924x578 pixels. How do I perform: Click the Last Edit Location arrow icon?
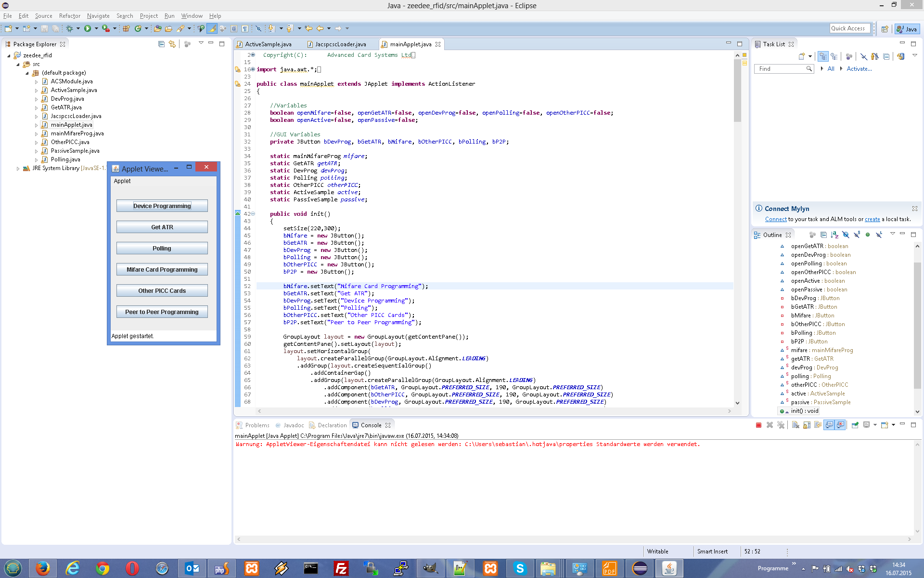pos(308,29)
